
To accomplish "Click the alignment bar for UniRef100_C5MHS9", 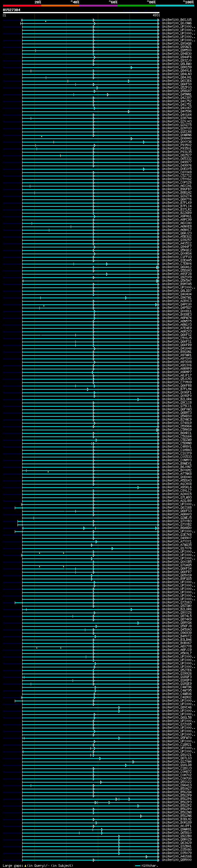I will pos(91,430).
